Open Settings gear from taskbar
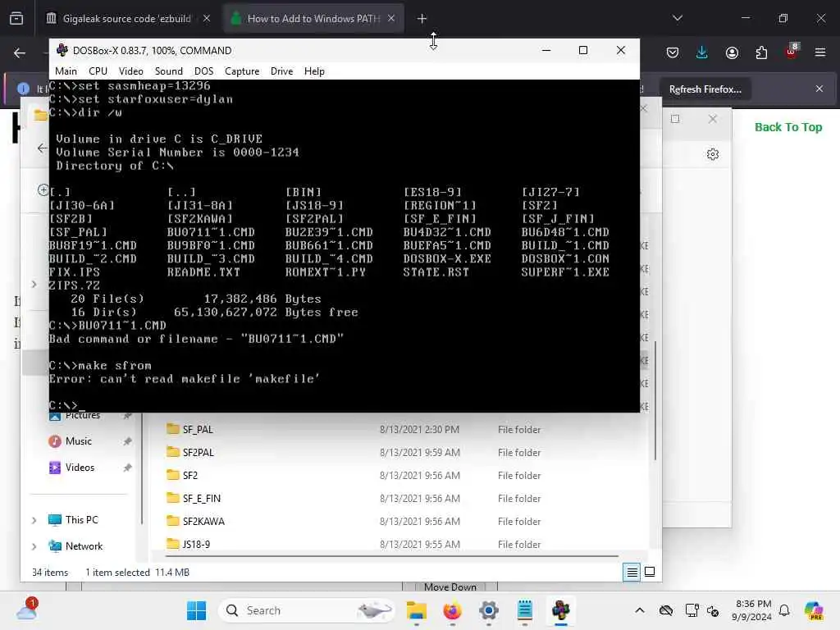The width and height of the screenshot is (840, 630). (489, 610)
